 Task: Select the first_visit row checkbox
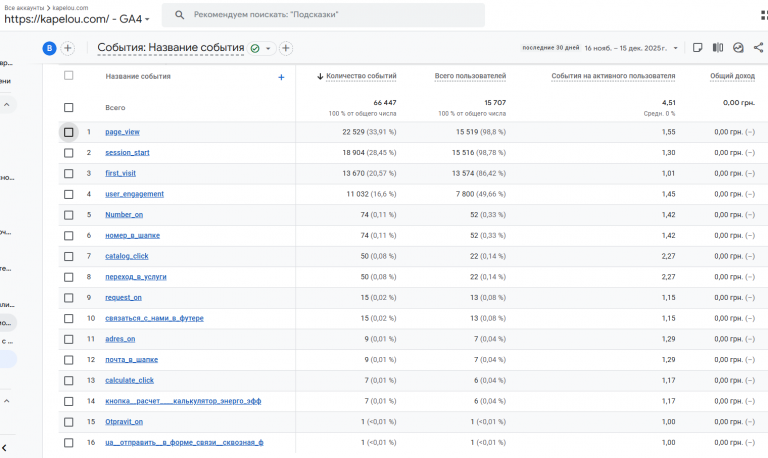point(69,173)
